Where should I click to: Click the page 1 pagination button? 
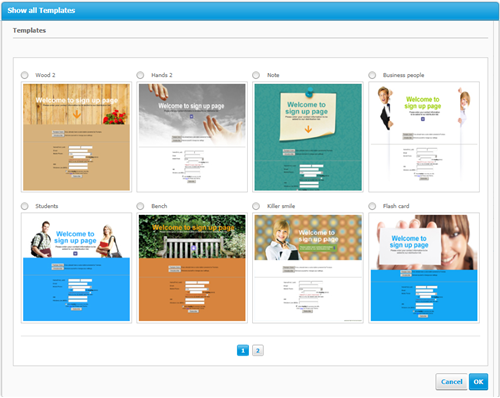point(243,350)
